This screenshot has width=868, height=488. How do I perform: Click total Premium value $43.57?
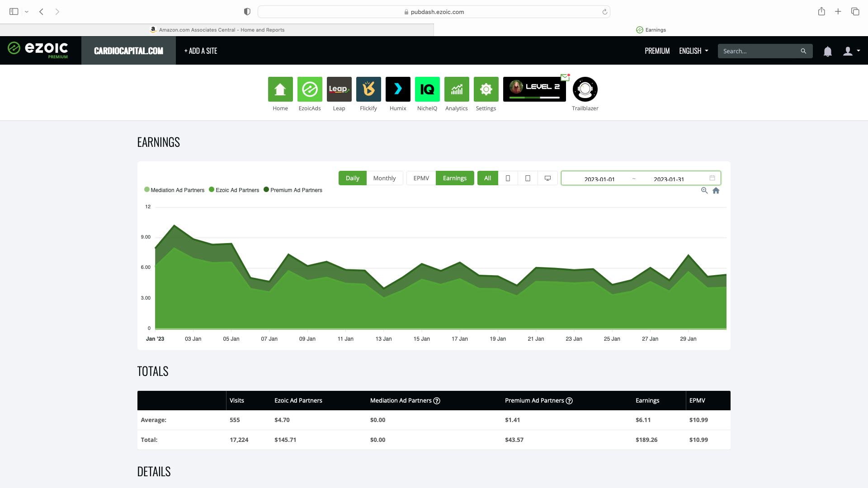(x=514, y=440)
